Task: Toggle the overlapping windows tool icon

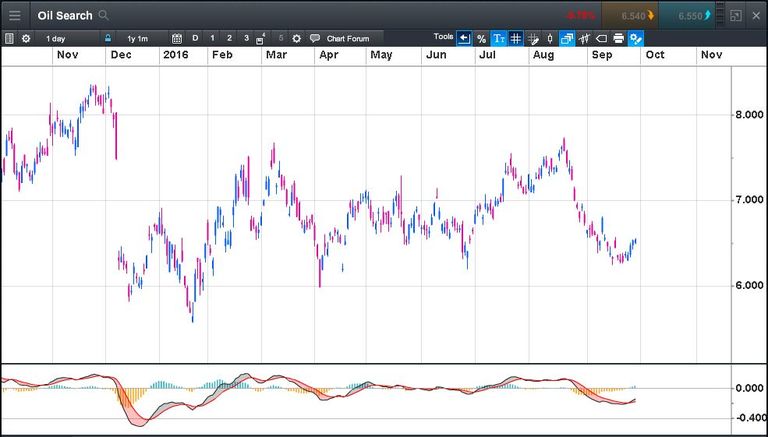Action: point(567,38)
